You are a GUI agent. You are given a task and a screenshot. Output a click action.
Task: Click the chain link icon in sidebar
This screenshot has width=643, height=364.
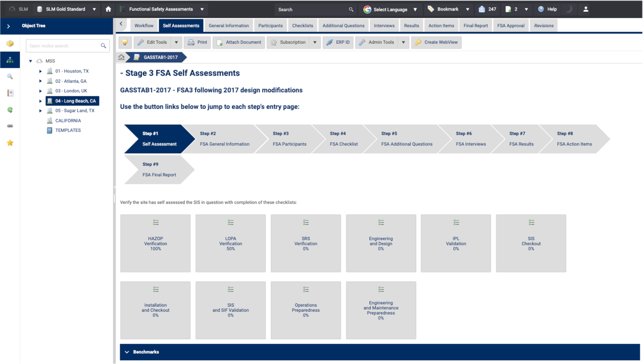pyautogui.click(x=10, y=126)
